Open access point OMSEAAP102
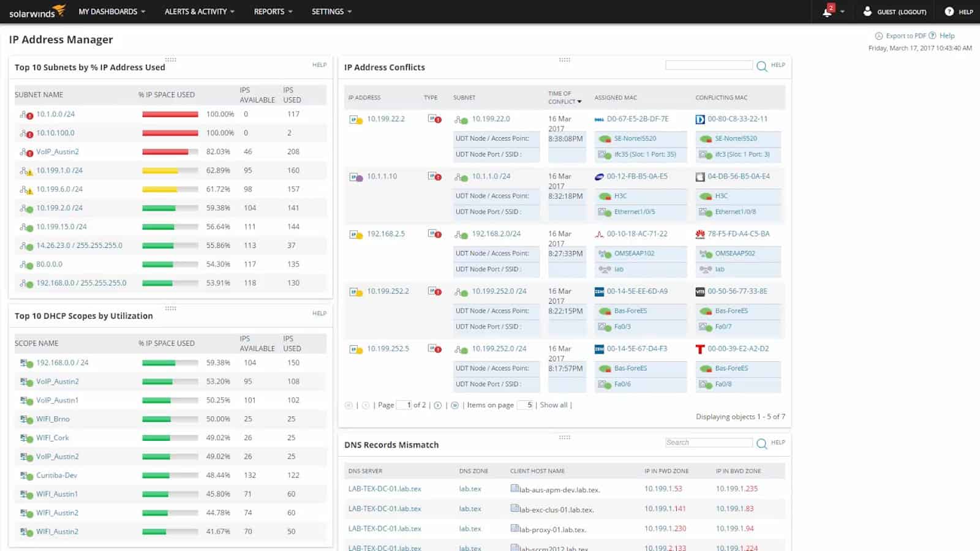The width and height of the screenshot is (980, 551). tap(635, 253)
